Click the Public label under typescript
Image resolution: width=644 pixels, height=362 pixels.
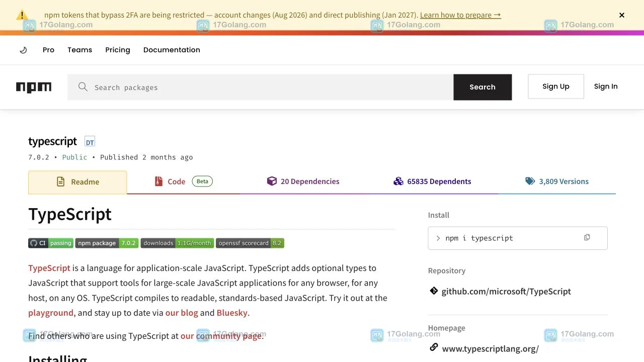[74, 157]
